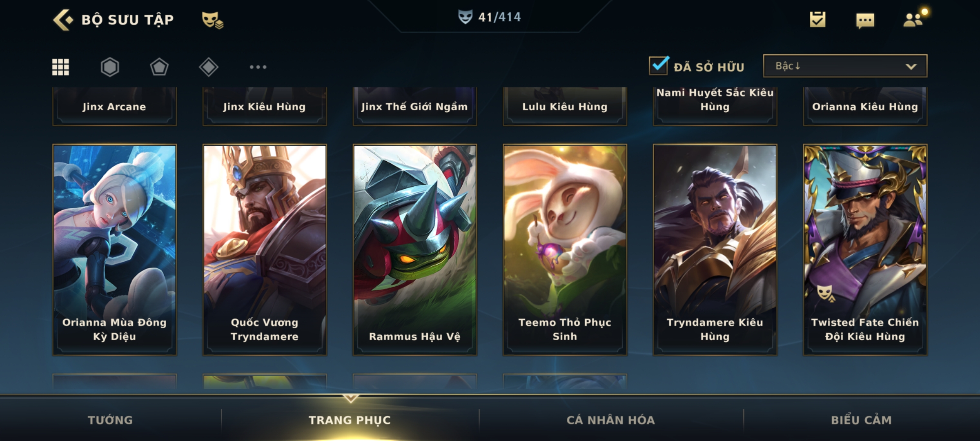The width and height of the screenshot is (980, 441).
Task: Switch to the Biểu Cảm tab
Action: [x=861, y=420]
